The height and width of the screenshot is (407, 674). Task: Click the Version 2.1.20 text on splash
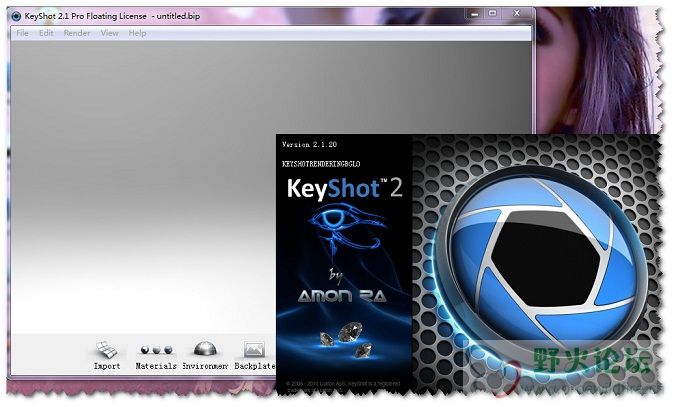pos(309,144)
